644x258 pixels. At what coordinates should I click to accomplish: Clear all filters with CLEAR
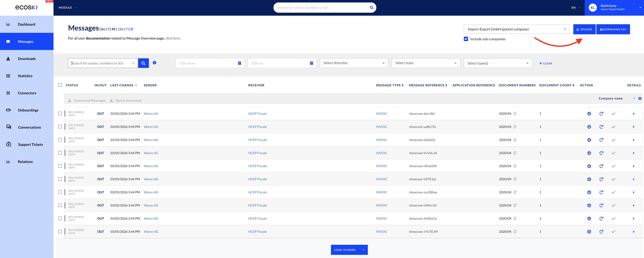point(545,63)
